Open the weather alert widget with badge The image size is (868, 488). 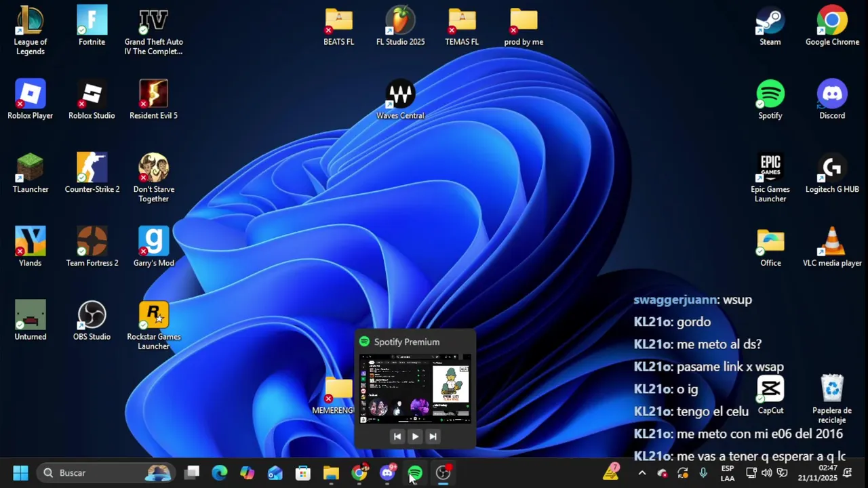(612, 472)
